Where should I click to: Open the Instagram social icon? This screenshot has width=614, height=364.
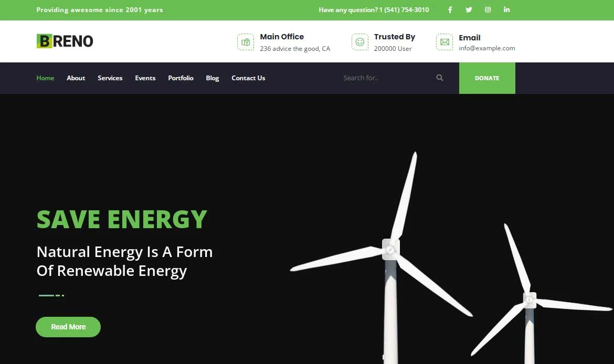point(488,10)
